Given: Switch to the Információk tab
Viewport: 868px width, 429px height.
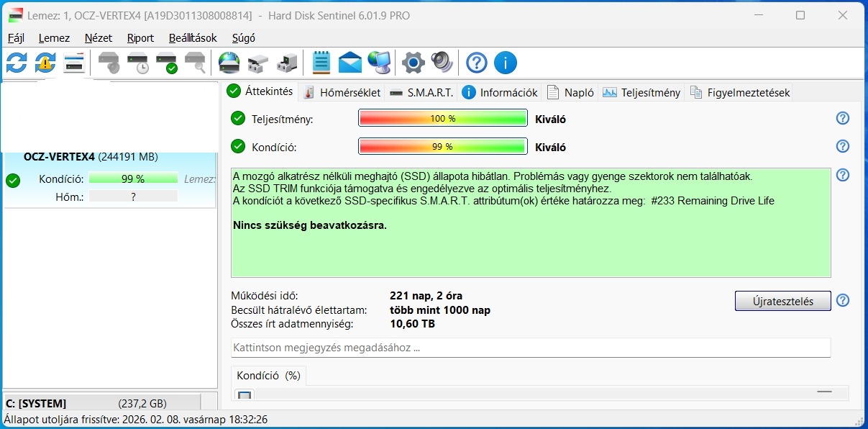Looking at the screenshot, I should coord(500,92).
